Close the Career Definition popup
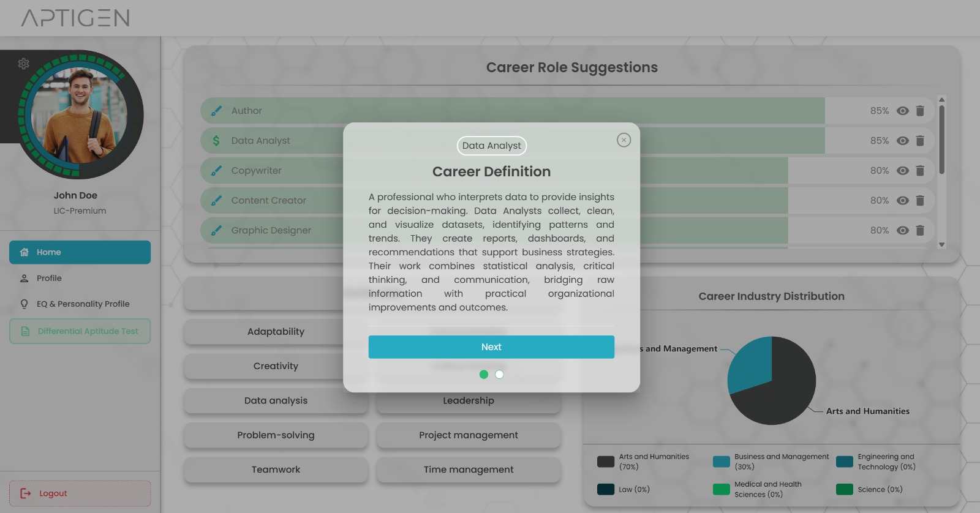The width and height of the screenshot is (980, 513). [x=624, y=140]
